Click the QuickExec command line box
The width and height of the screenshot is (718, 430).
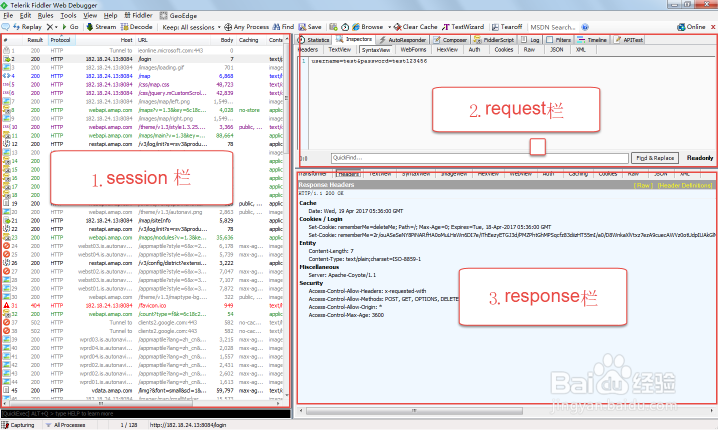pos(146,414)
